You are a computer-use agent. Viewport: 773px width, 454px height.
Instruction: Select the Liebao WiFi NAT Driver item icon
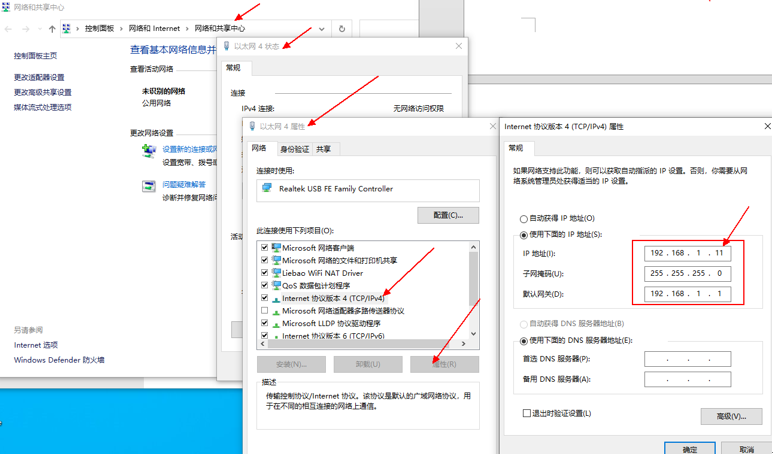(x=276, y=273)
